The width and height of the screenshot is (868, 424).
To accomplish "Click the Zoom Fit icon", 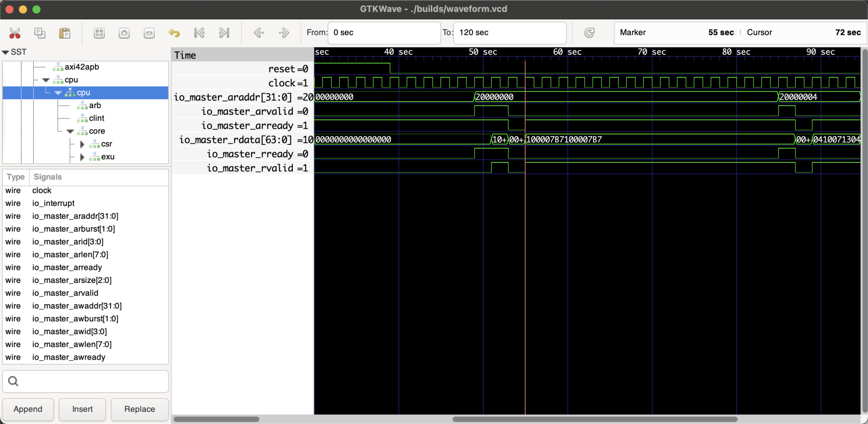I will 99,33.
